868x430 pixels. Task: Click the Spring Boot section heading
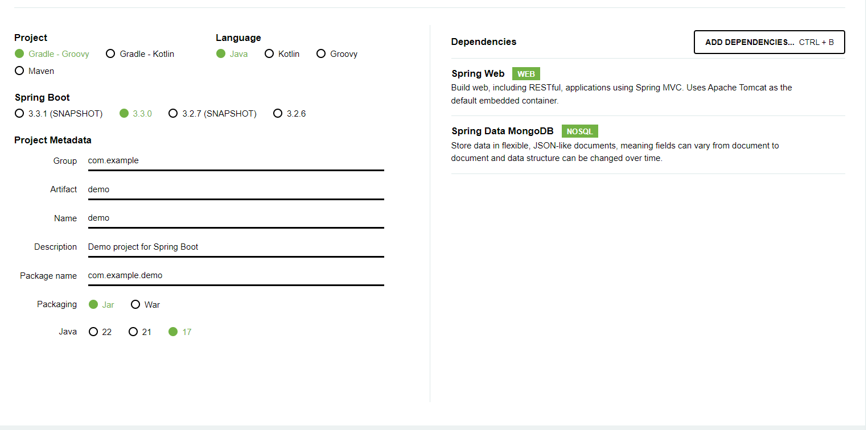tap(42, 98)
